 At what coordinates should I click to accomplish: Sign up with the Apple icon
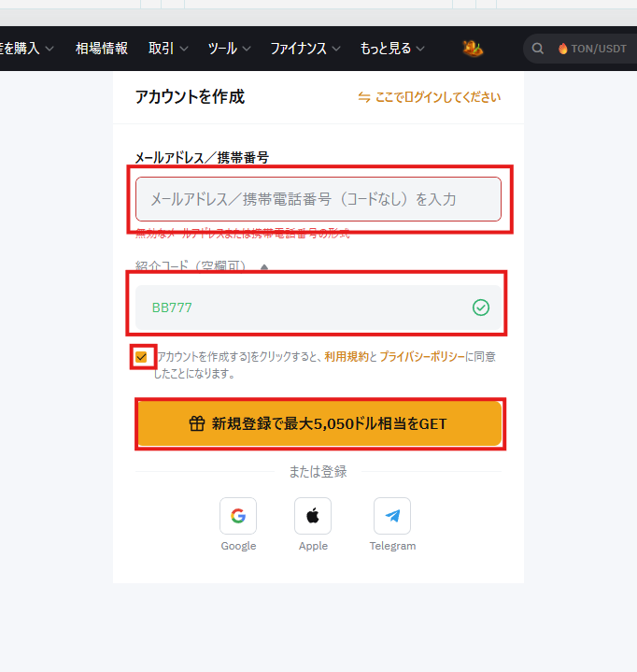[313, 516]
